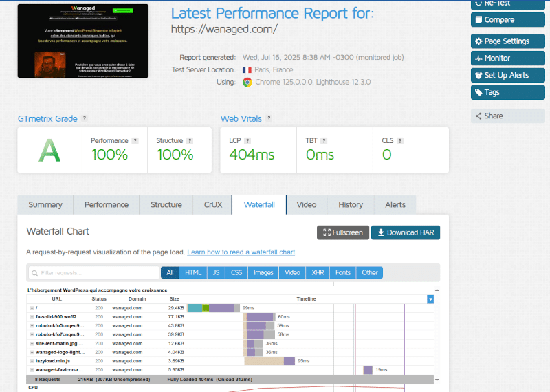Click the magnifier icon in filter box
Screen dimensions: 550x392
pos(35,273)
